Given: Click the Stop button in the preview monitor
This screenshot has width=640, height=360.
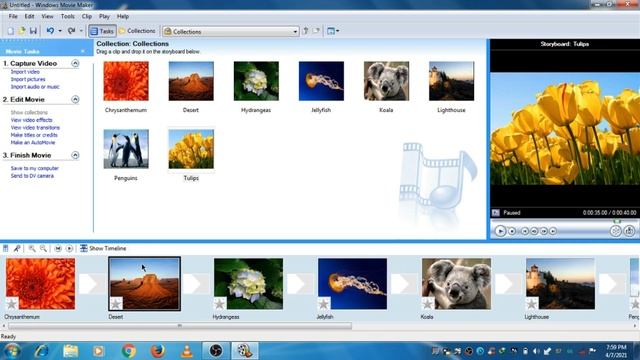Looking at the screenshot, I should click(x=512, y=231).
